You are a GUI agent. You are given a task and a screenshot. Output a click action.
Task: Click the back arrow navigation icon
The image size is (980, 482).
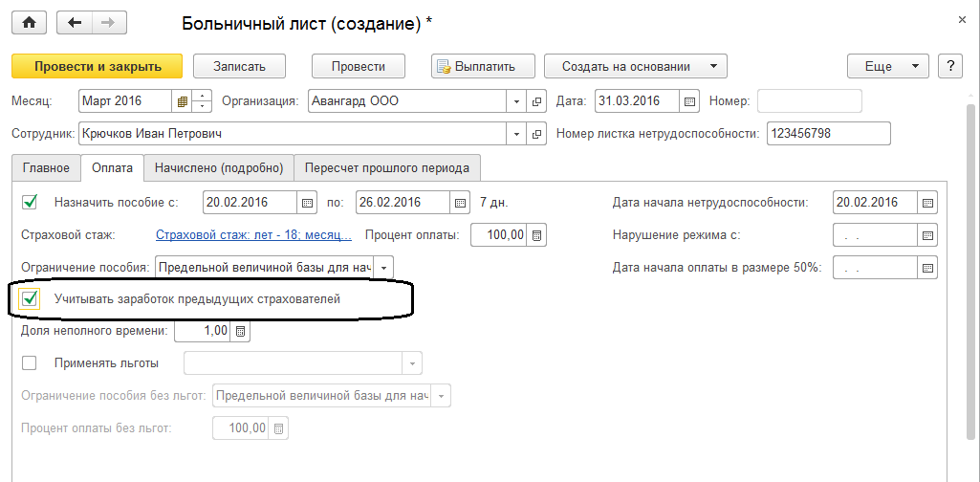point(76,22)
